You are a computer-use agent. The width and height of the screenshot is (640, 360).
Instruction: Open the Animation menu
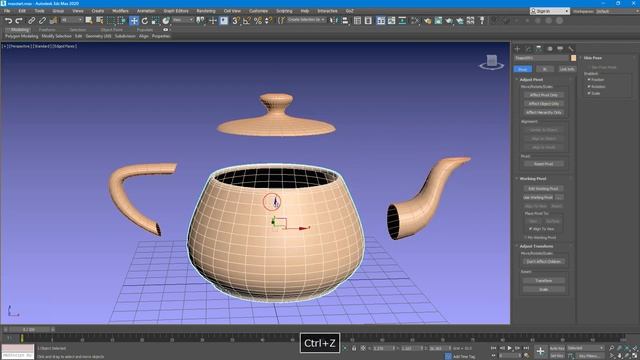click(146, 11)
